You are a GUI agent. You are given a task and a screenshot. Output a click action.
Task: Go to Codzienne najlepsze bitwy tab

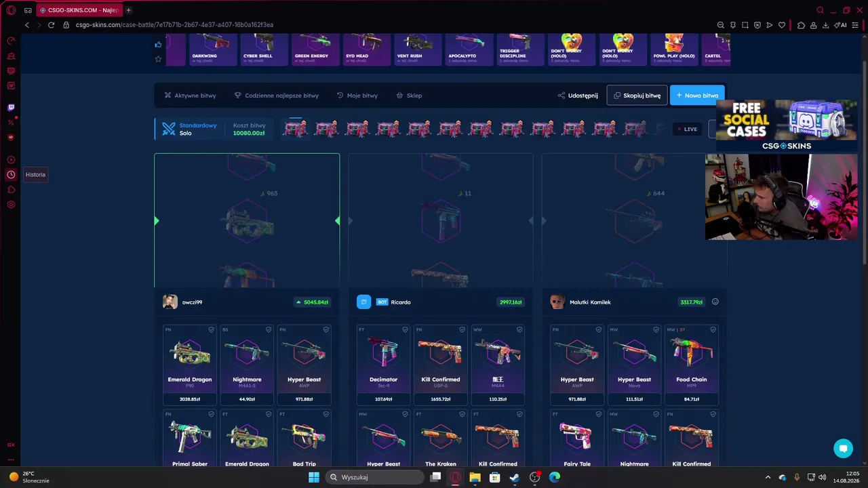tap(276, 96)
